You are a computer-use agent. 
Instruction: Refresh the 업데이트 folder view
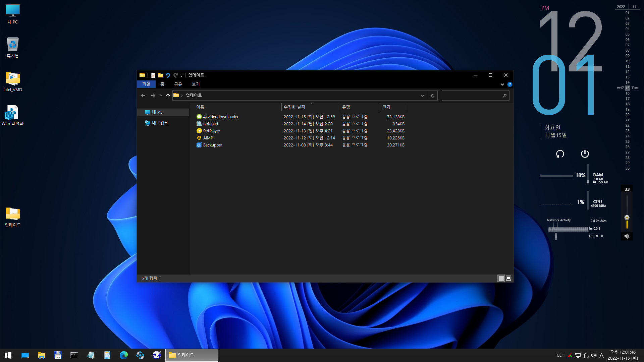click(x=433, y=96)
